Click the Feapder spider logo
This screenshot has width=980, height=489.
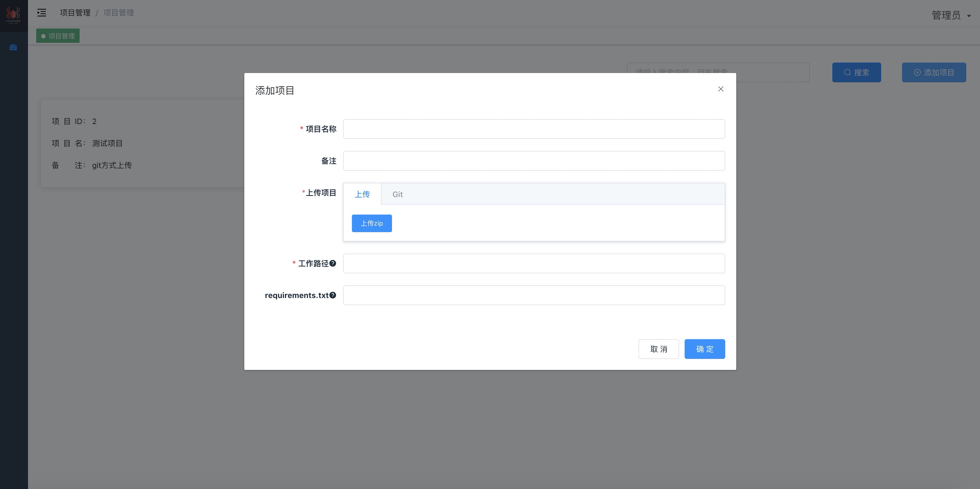(x=13, y=15)
